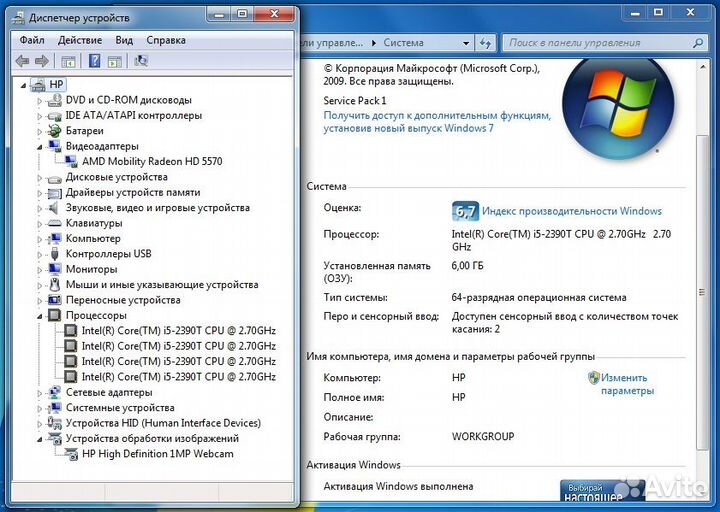Screen dimensions: 720x512
Task: Expand the Системные устройства node
Action: pyautogui.click(x=40, y=408)
